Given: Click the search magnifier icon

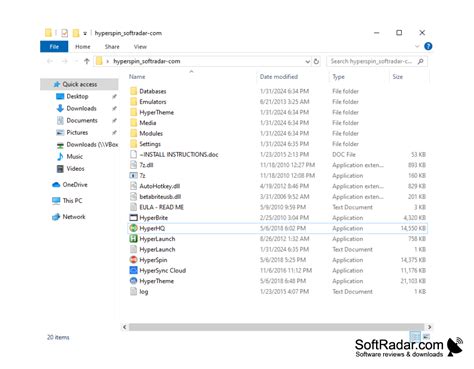Looking at the screenshot, I should pyautogui.click(x=421, y=61).
